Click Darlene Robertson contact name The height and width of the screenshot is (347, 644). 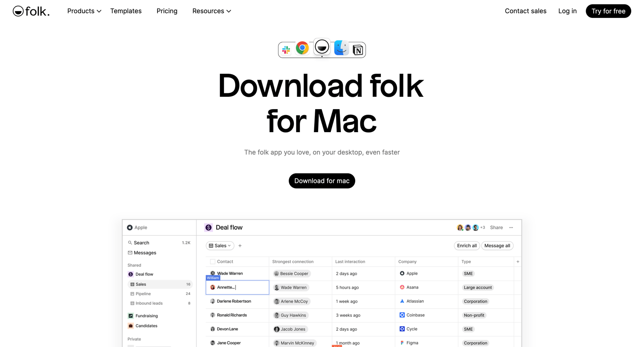click(x=234, y=301)
